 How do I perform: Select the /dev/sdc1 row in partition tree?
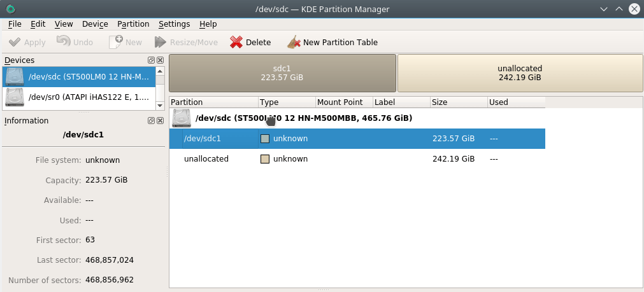[x=357, y=139]
